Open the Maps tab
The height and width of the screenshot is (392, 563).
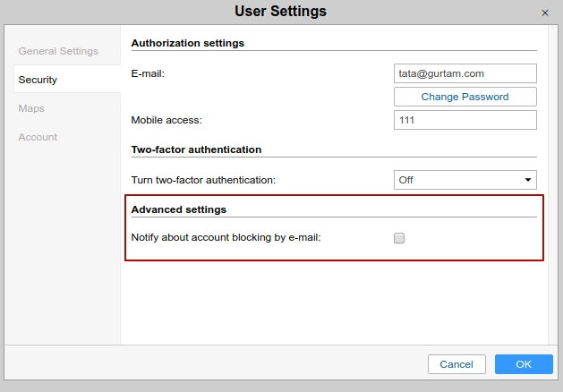(31, 108)
